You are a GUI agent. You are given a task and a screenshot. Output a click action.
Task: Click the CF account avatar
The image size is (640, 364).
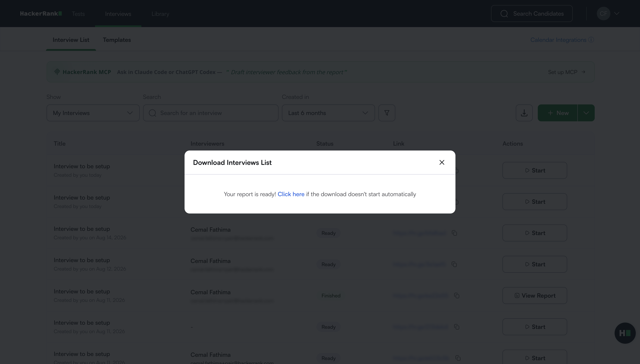(x=603, y=14)
